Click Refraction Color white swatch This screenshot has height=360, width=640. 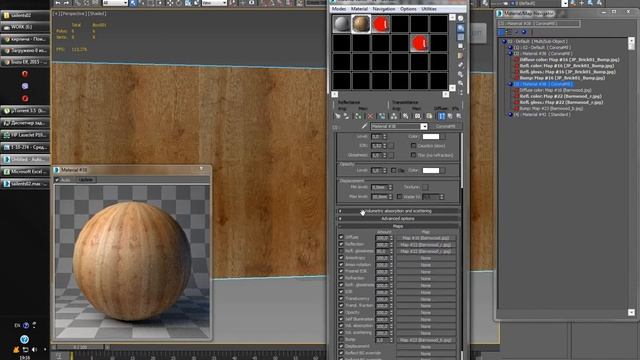point(431,136)
